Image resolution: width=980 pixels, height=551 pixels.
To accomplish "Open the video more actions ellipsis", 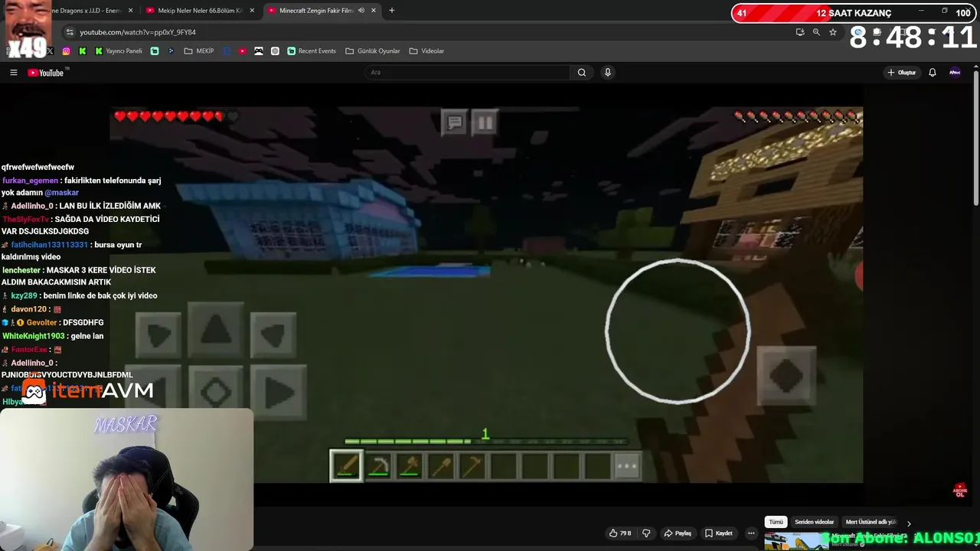I will click(751, 533).
